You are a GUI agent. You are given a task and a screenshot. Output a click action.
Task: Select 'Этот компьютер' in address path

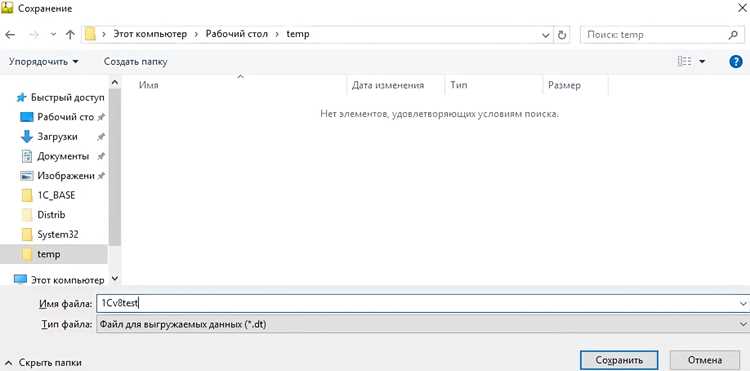tap(150, 34)
